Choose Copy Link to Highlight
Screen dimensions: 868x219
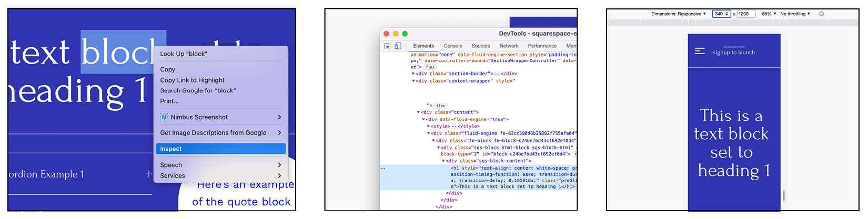pos(221,80)
